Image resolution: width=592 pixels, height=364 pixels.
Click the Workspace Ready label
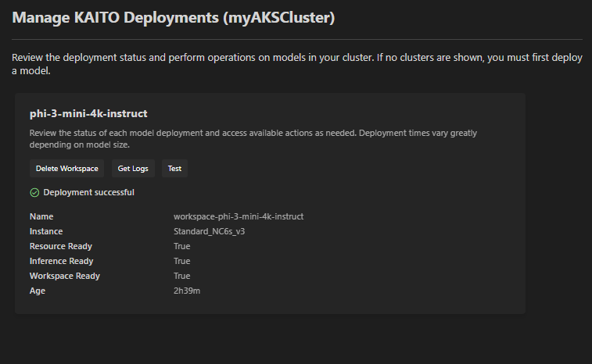coord(65,276)
